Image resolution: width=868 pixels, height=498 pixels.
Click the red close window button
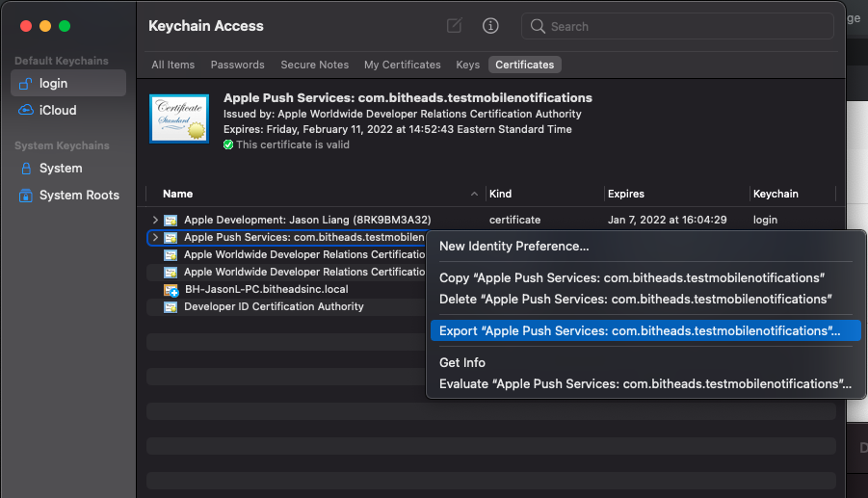[x=25, y=26]
